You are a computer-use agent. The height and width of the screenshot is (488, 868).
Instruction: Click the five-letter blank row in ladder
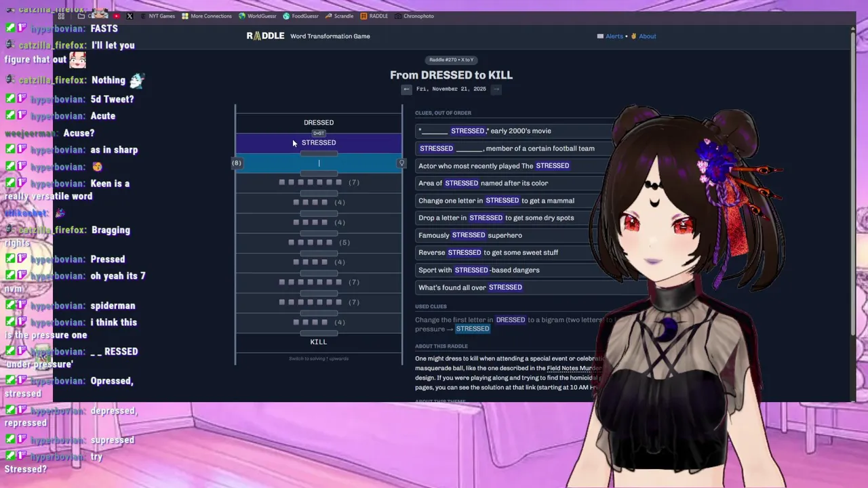point(319,243)
